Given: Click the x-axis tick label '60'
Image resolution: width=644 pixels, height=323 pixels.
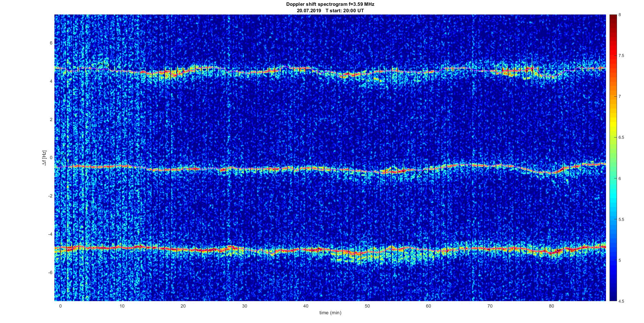Looking at the screenshot, I should point(429,306).
